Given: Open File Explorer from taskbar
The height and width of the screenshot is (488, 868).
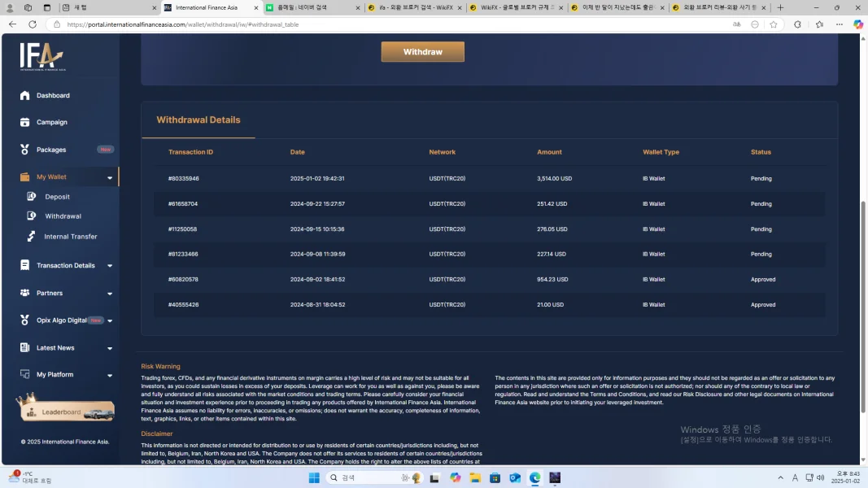Looking at the screenshot, I should pyautogui.click(x=475, y=477).
